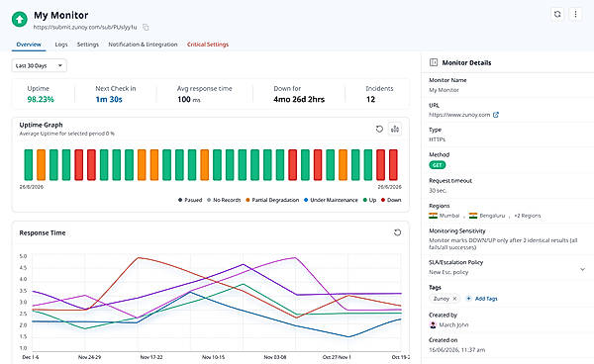Switch Uptime Graph to bar chart view
Image resolution: width=594 pixels, height=364 pixels.
click(x=395, y=129)
